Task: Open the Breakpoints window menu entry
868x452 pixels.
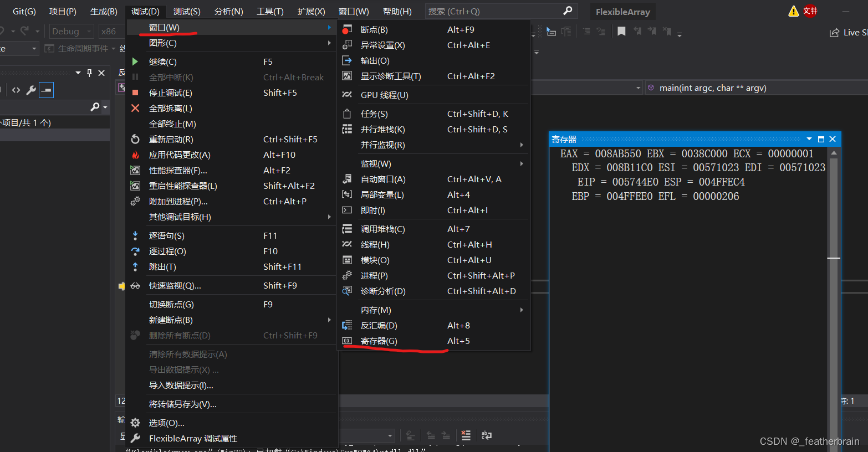Action: [434, 29]
